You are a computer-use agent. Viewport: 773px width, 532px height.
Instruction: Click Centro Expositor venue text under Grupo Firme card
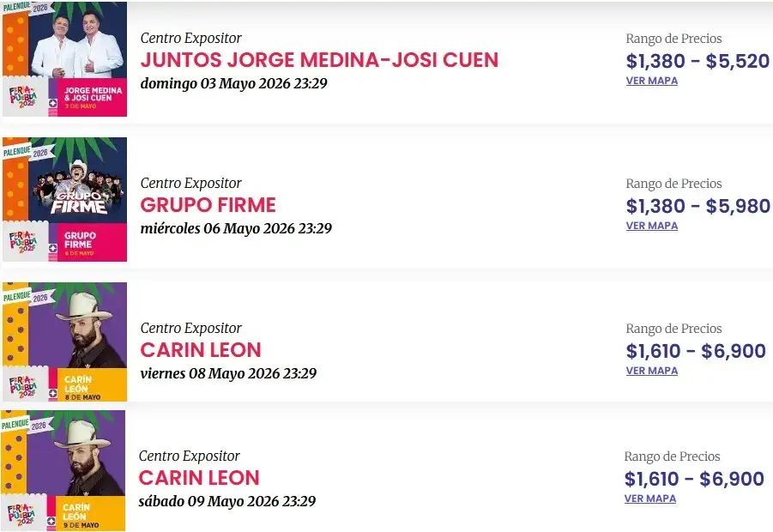point(190,183)
